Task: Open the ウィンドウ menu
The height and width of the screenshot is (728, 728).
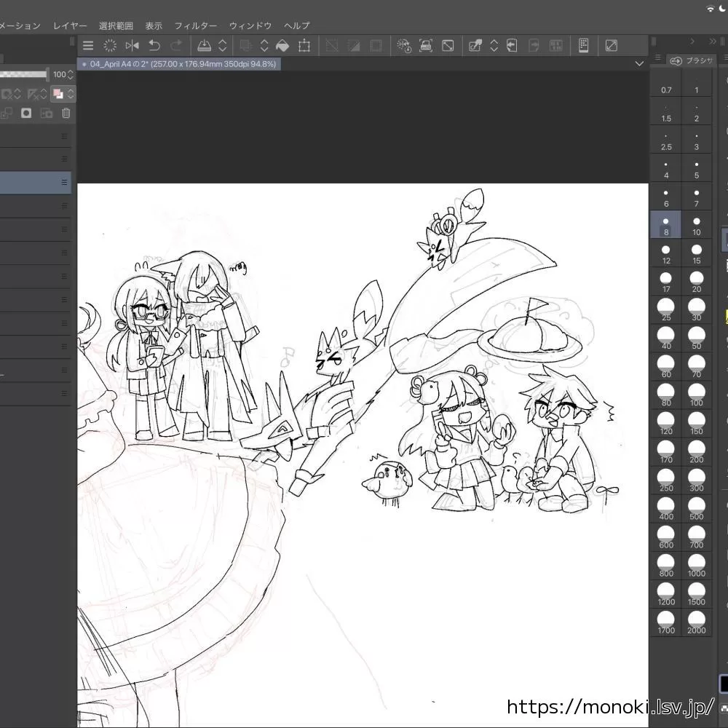Action: tap(250, 25)
